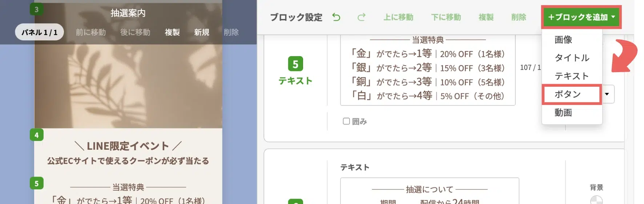Screen dimensions: 644x204
Task: Select the 公式ECサイト coupon subtitle text
Action: 128,161
